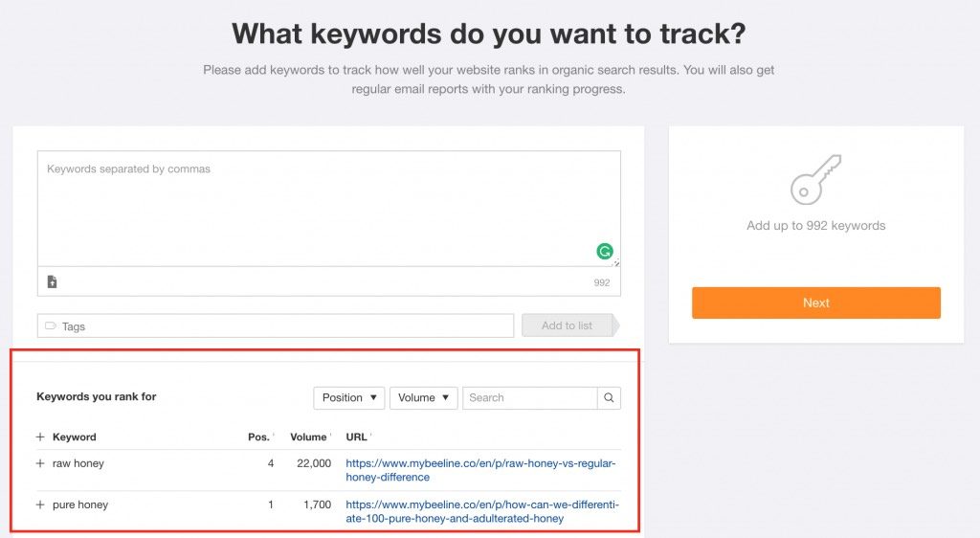Image resolution: width=980 pixels, height=538 pixels.
Task: Open the Position filter dropdown
Action: click(x=349, y=397)
